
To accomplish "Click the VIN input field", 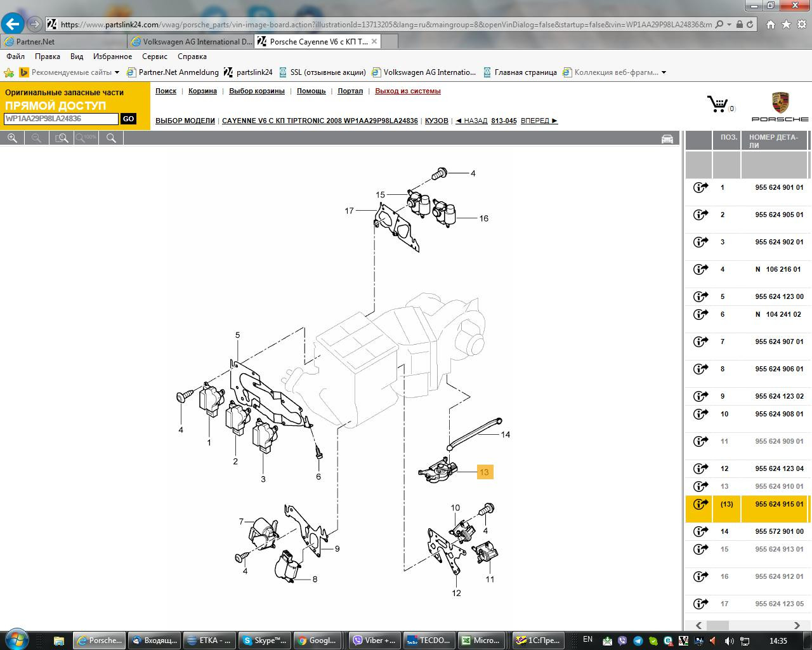I will pos(61,119).
